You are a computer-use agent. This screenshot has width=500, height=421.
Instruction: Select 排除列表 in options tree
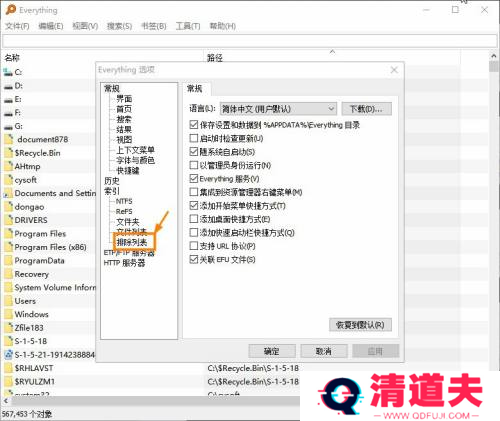click(132, 242)
